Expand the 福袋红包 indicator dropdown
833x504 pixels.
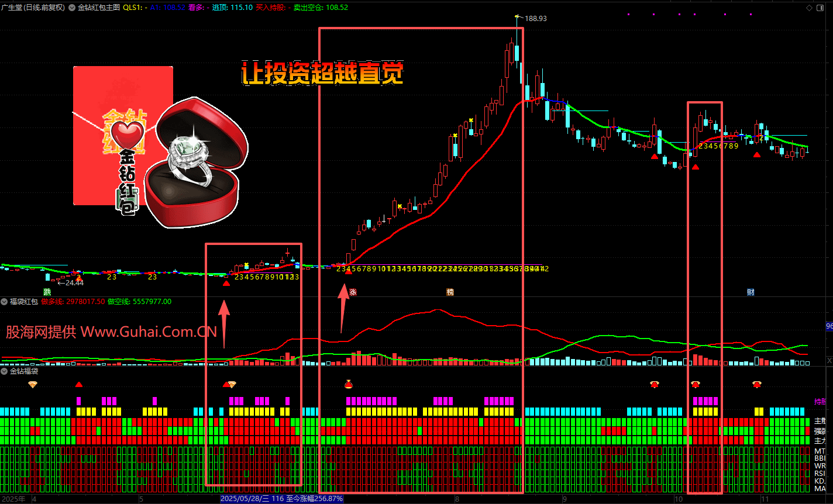coord(5,302)
